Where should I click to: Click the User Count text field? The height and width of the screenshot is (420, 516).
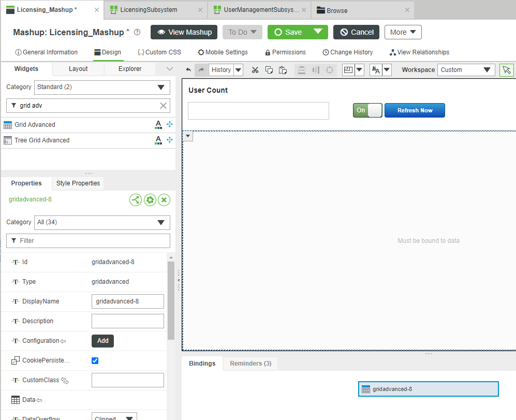tap(258, 111)
